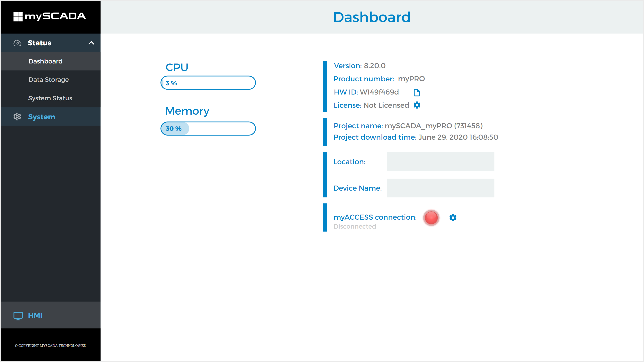
Task: Click the mySCADA logo
Action: (49, 17)
